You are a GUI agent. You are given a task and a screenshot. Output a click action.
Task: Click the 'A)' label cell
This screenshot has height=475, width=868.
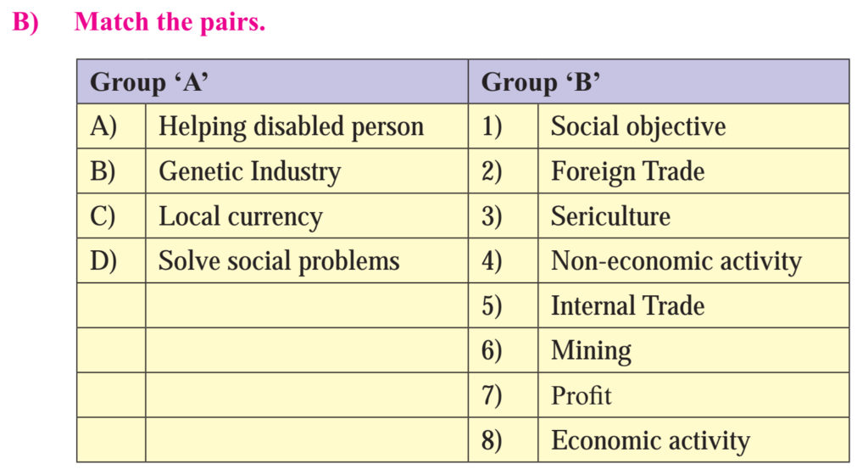(x=111, y=126)
